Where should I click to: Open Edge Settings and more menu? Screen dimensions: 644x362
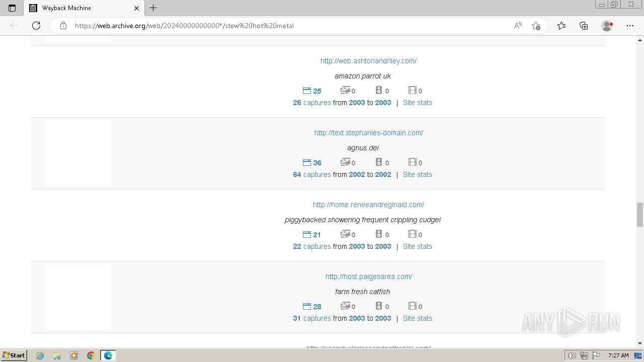[630, 26]
